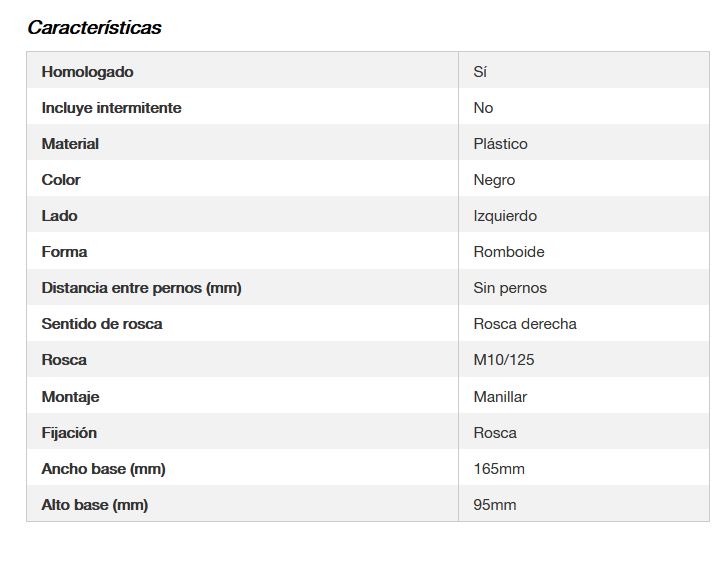Click the Sentido de rosca label
Screen dimensions: 727x566
point(101,324)
